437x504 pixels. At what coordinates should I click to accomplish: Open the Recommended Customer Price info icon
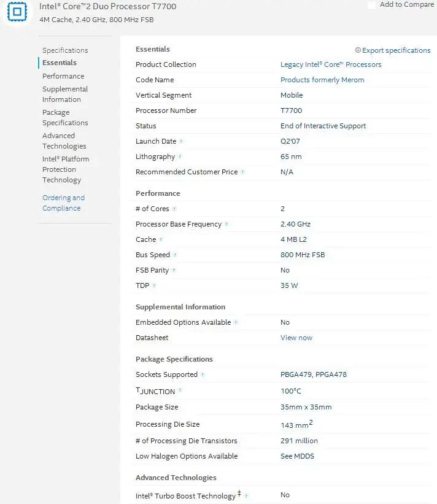tap(242, 172)
